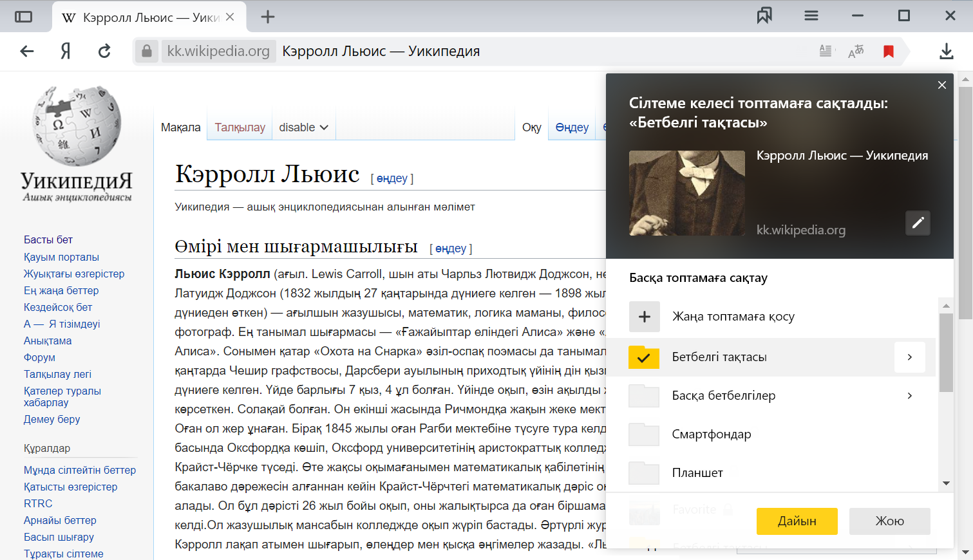The image size is (973, 560).
Task: Expand the Басқа бетбелгілер folder chevron
Action: point(910,396)
